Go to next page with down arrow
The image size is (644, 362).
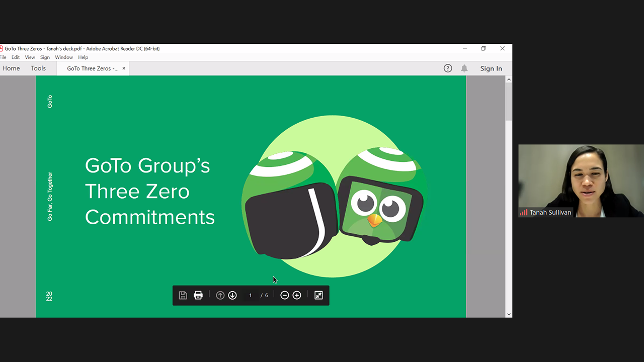232,295
